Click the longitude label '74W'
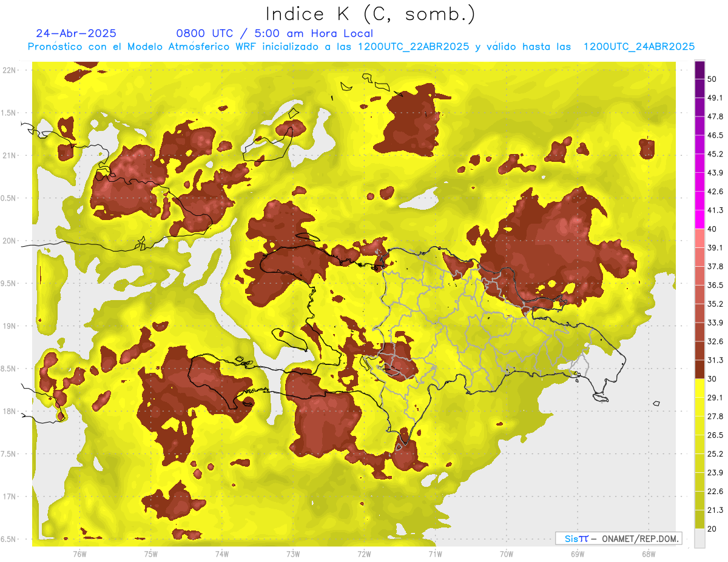Screen dimensions: 728x562 click(222, 554)
